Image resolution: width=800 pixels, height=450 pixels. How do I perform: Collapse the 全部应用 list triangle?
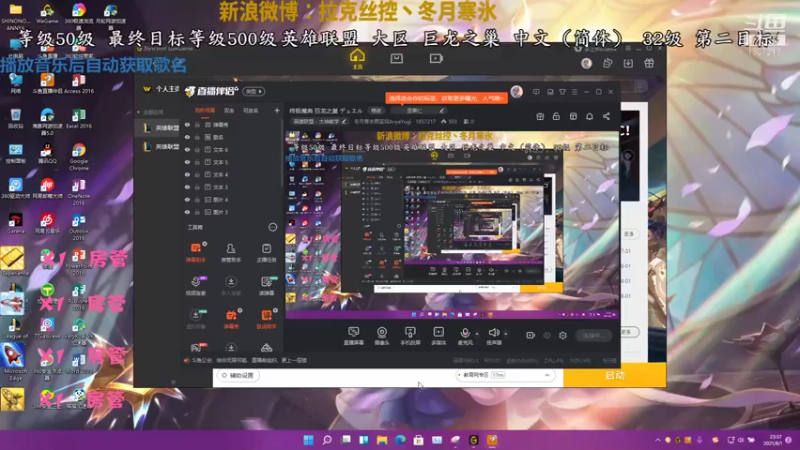pyautogui.click(x=138, y=112)
